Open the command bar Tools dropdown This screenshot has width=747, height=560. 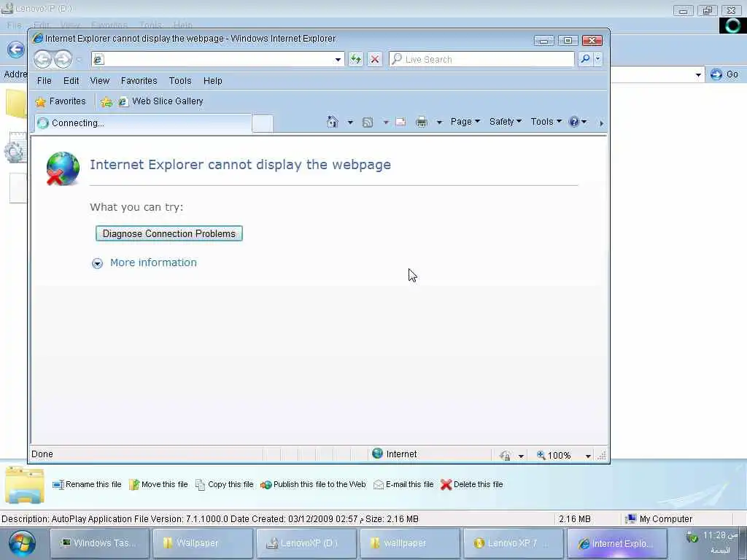(x=546, y=122)
